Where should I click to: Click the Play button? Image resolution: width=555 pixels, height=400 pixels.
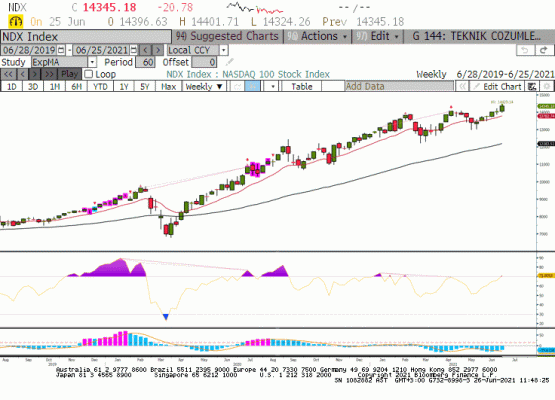[69, 74]
